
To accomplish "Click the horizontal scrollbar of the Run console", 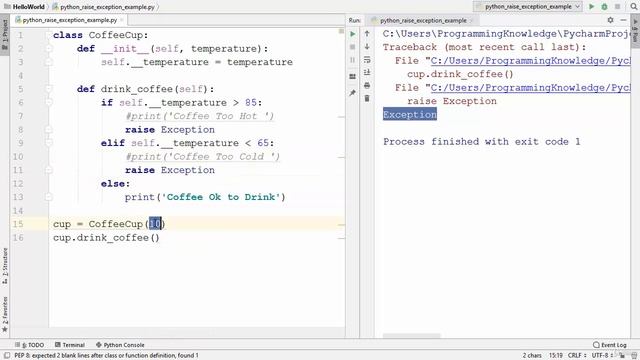I will pos(411,336).
